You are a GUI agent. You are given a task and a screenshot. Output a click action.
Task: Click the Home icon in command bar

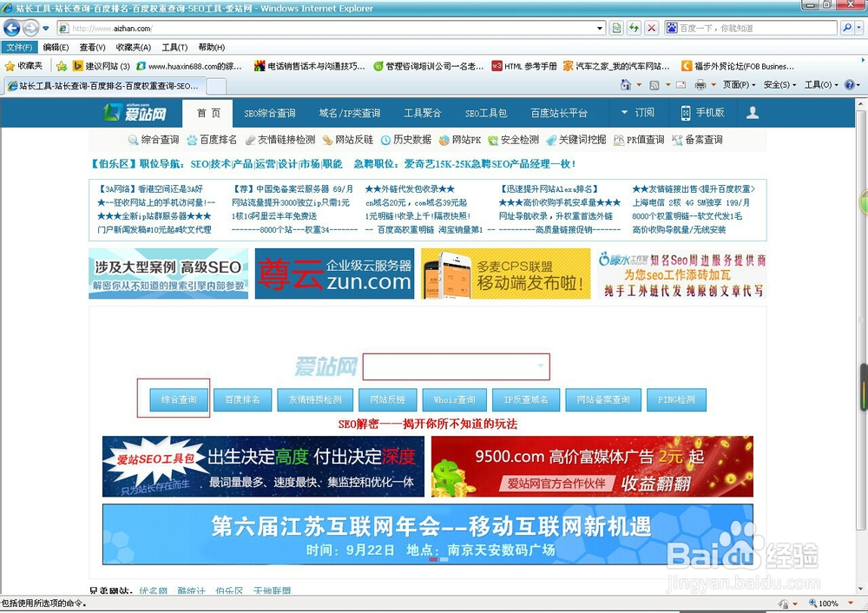(626, 85)
